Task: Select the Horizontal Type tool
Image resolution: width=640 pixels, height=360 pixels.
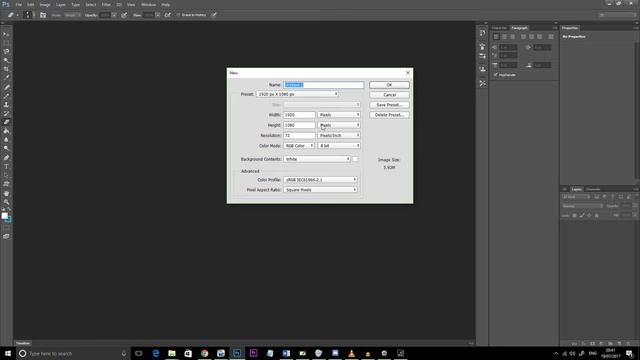Action: (x=6, y=167)
